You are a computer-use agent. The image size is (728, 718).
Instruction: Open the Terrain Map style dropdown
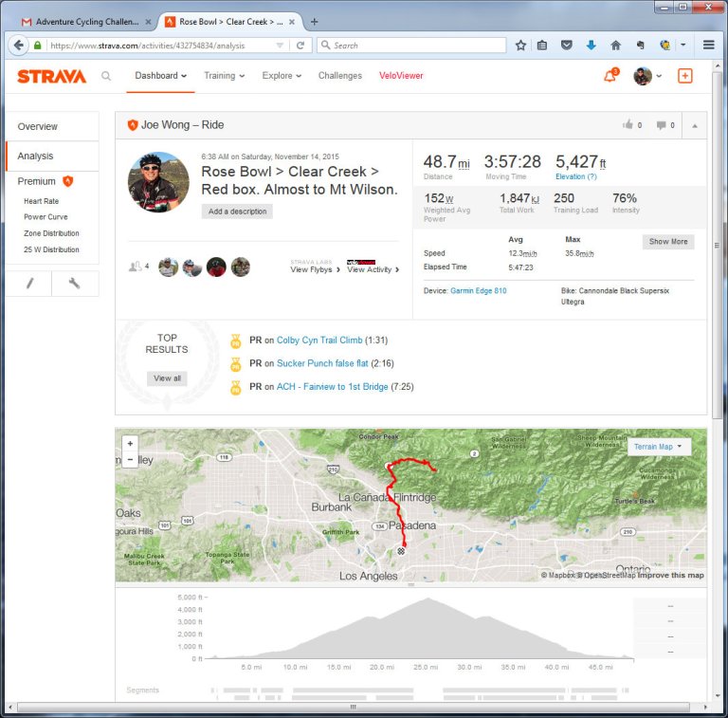(x=659, y=447)
